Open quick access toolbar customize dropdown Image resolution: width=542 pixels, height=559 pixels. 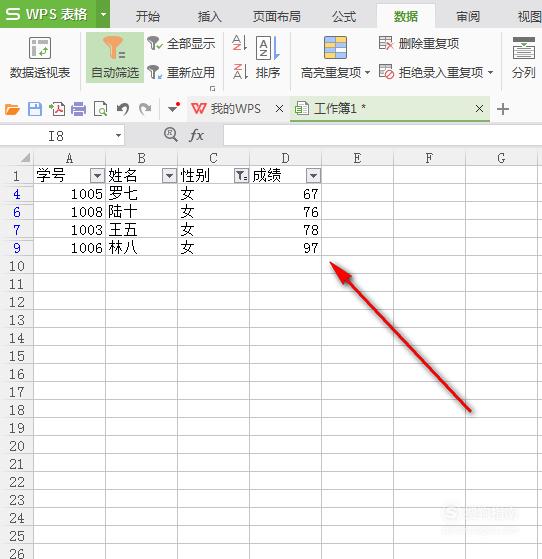pyautogui.click(x=174, y=108)
